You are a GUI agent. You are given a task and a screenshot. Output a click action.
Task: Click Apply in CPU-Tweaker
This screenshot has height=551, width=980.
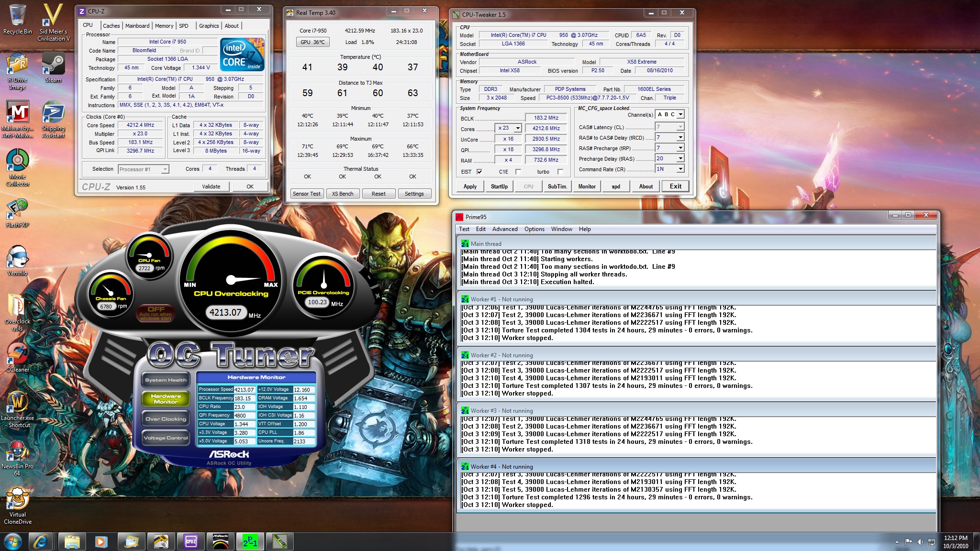pyautogui.click(x=470, y=187)
